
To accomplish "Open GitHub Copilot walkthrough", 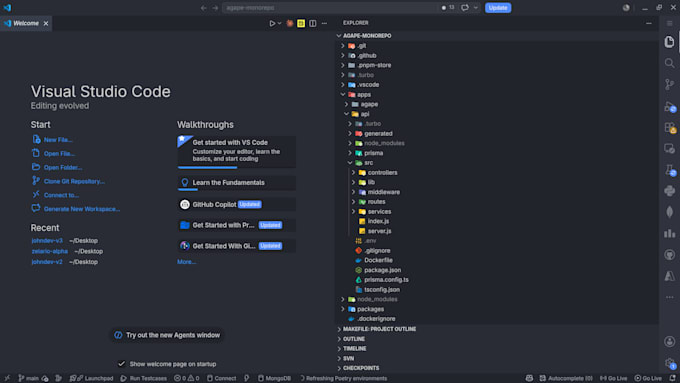I will (237, 204).
